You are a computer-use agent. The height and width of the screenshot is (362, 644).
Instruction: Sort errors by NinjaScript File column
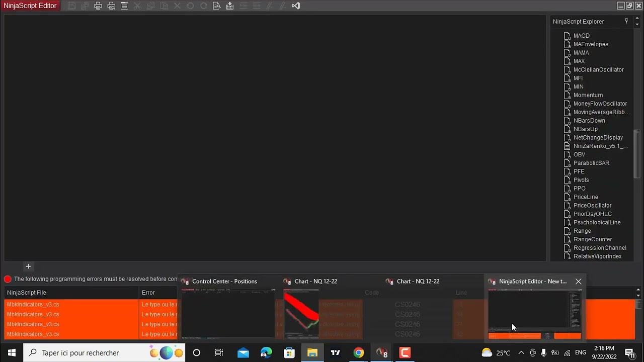click(x=71, y=293)
